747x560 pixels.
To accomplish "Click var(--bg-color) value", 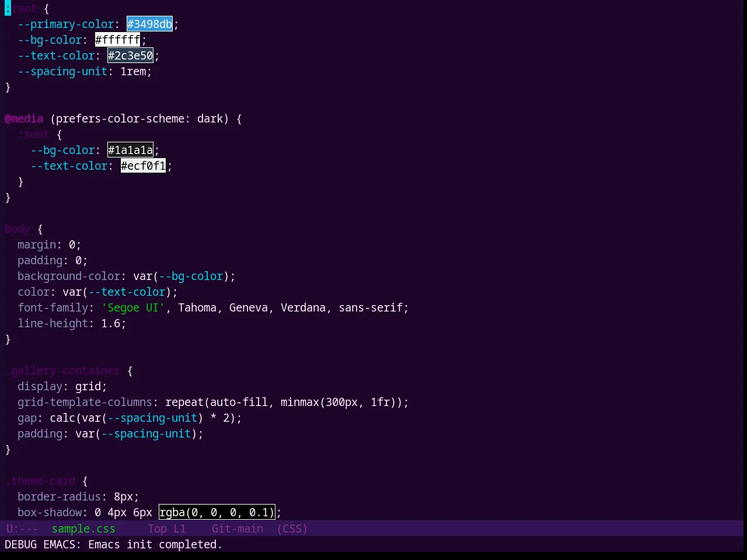I will coord(184,276).
